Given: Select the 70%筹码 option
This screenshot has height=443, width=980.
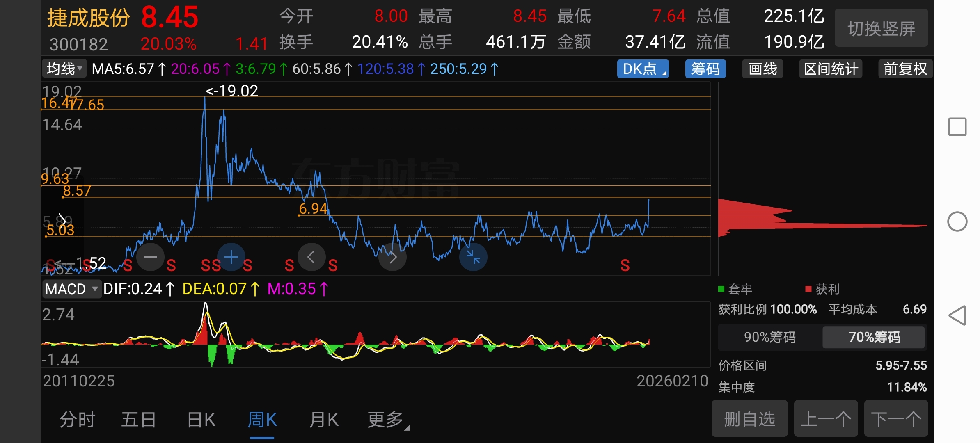Looking at the screenshot, I should [874, 337].
